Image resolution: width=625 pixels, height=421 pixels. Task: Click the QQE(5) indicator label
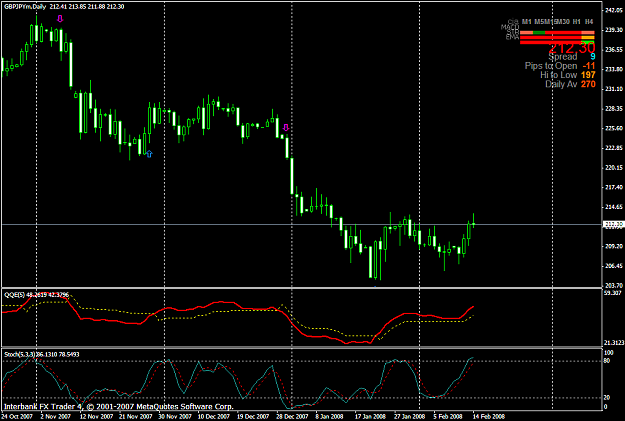[x=14, y=295]
